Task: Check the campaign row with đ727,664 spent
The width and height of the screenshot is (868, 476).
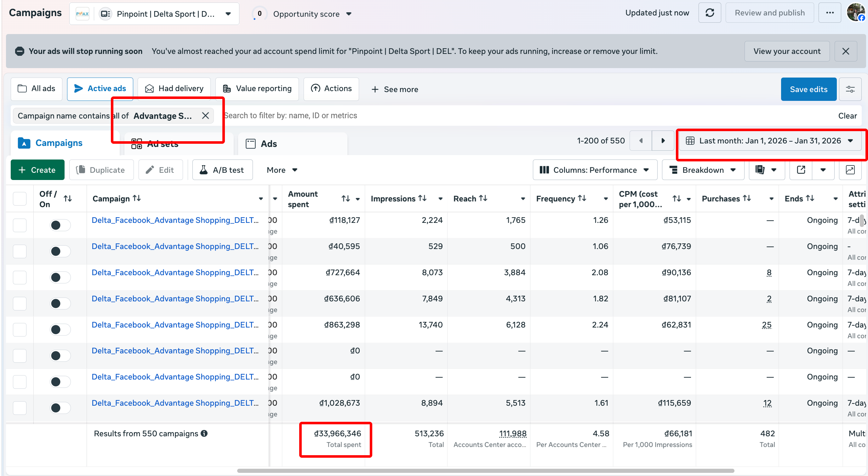Action: [x=20, y=277]
